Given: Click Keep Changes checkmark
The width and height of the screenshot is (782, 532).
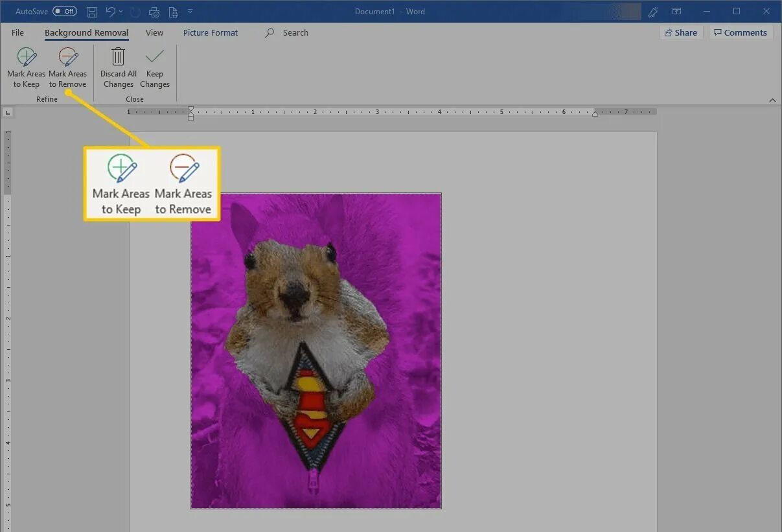Looking at the screenshot, I should pos(155,56).
